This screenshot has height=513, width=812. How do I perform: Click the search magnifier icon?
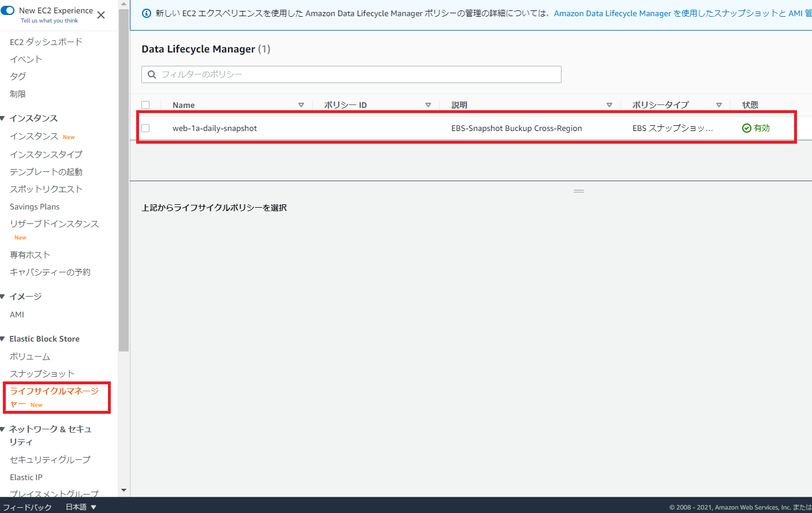tap(152, 74)
